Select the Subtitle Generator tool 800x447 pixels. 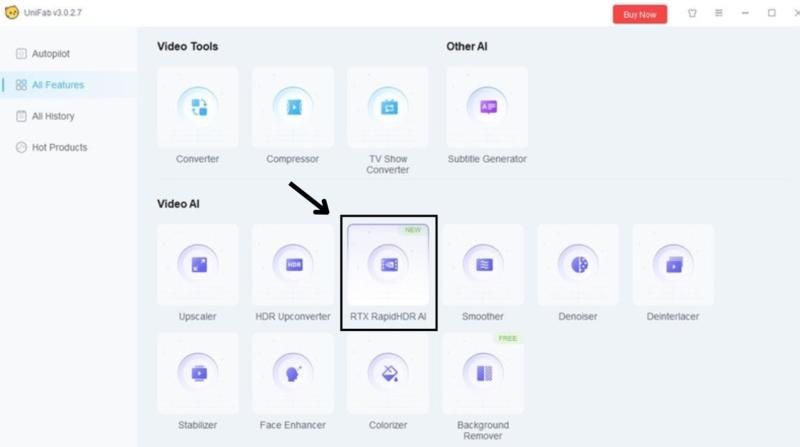coord(487,108)
